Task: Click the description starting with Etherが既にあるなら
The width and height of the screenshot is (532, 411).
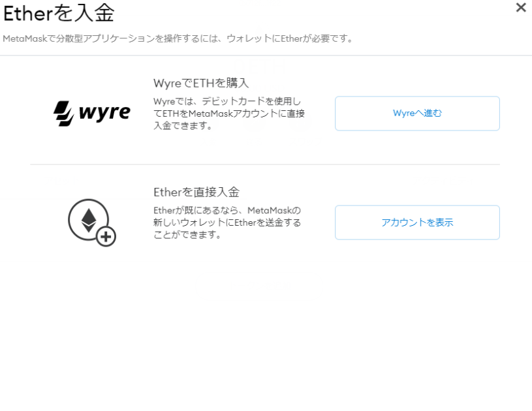Action: pyautogui.click(x=227, y=222)
